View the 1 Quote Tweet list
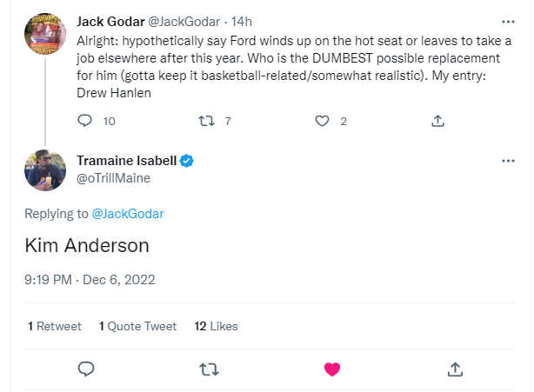This screenshot has height=392, width=534. 138,326
